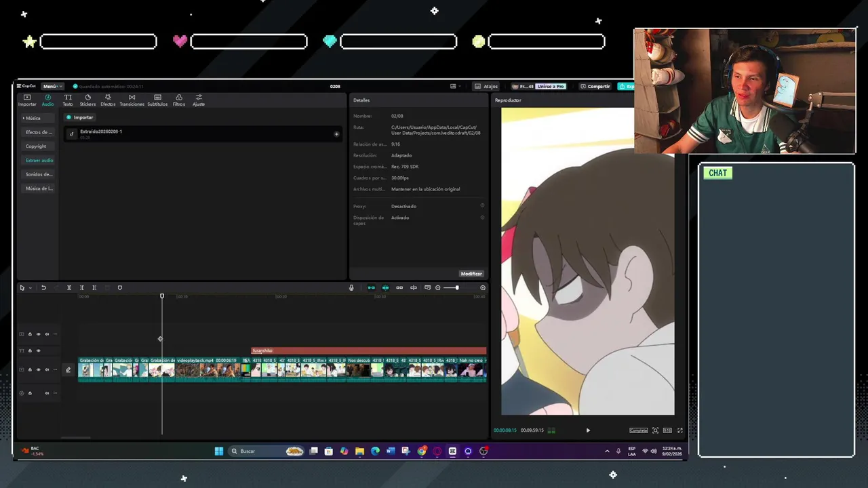Open the Ajuste tab icon
The width and height of the screenshot is (868, 488).
pyautogui.click(x=199, y=98)
